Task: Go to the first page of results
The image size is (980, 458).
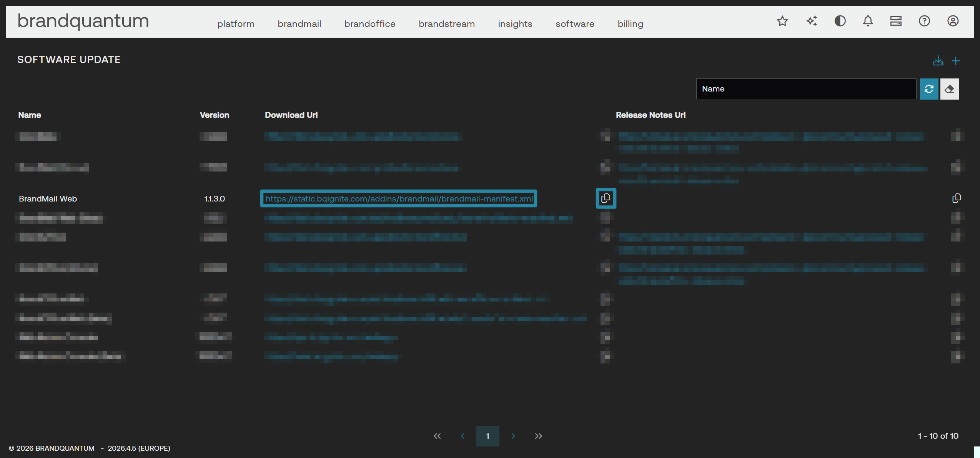Action: pos(437,436)
